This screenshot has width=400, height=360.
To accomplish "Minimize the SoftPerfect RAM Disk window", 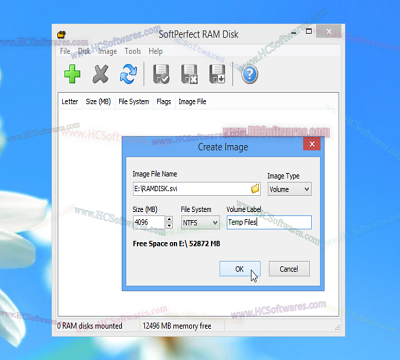I will (x=293, y=33).
